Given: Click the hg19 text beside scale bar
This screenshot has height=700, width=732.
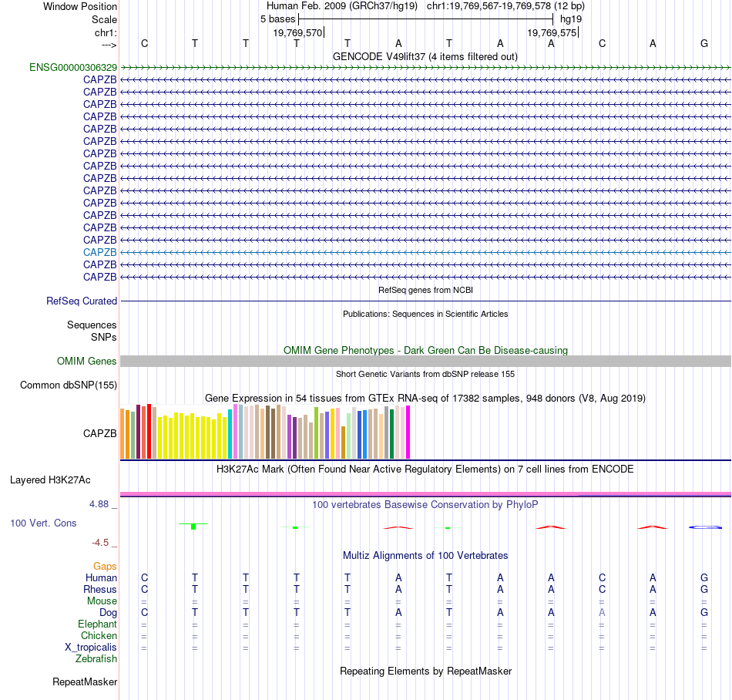Looking at the screenshot, I should pyautogui.click(x=571, y=19).
